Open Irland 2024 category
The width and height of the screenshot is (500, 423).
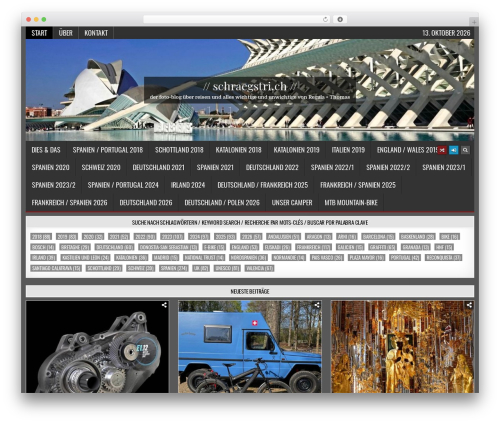click(188, 185)
